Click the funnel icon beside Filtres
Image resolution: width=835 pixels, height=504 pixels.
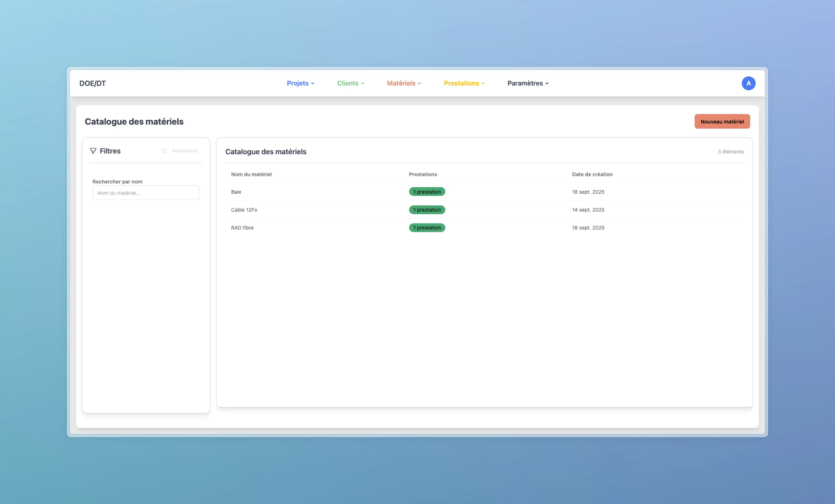[x=93, y=151]
